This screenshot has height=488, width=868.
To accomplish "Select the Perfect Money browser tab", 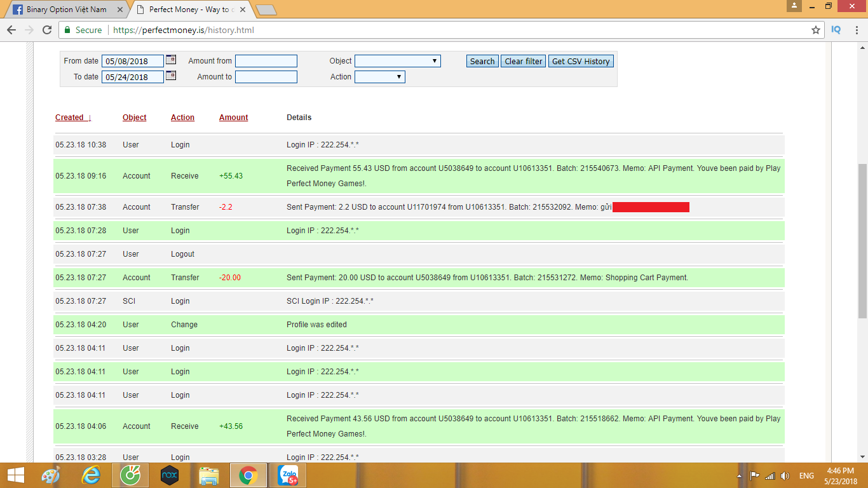I will tap(191, 10).
